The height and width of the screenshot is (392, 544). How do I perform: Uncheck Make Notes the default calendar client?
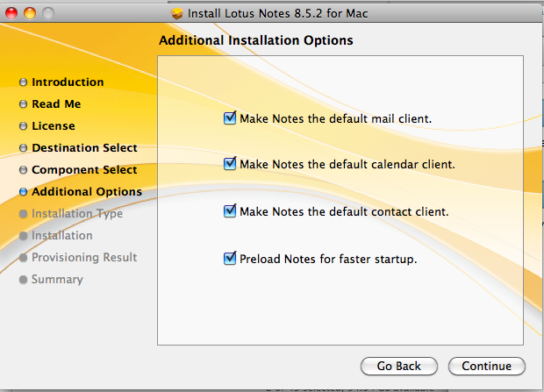[230, 163]
